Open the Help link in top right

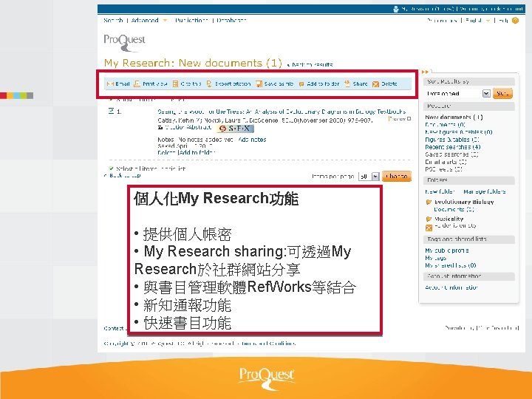(x=503, y=21)
